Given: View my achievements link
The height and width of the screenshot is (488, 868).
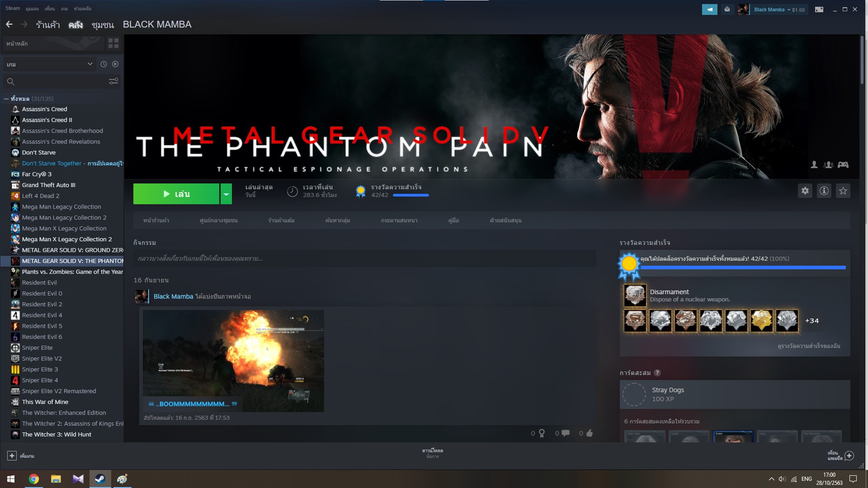Looking at the screenshot, I should pyautogui.click(x=809, y=346).
